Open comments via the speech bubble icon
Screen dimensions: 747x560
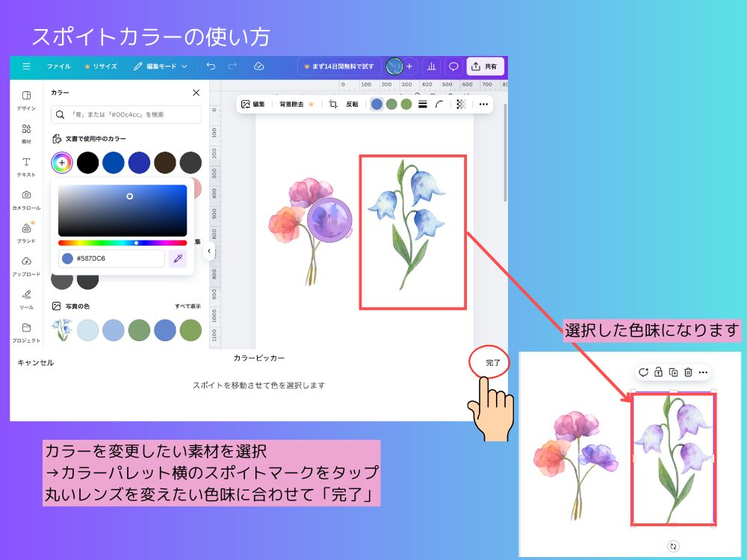(x=453, y=66)
